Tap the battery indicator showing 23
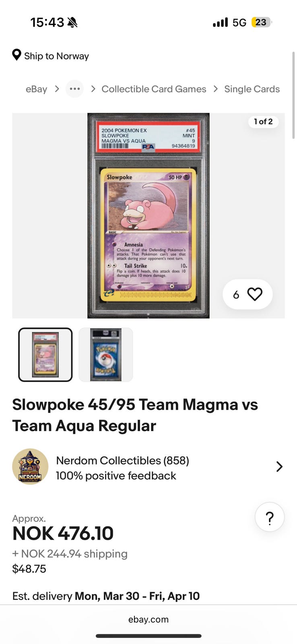Screen dimensions: 297x644 tap(262, 22)
